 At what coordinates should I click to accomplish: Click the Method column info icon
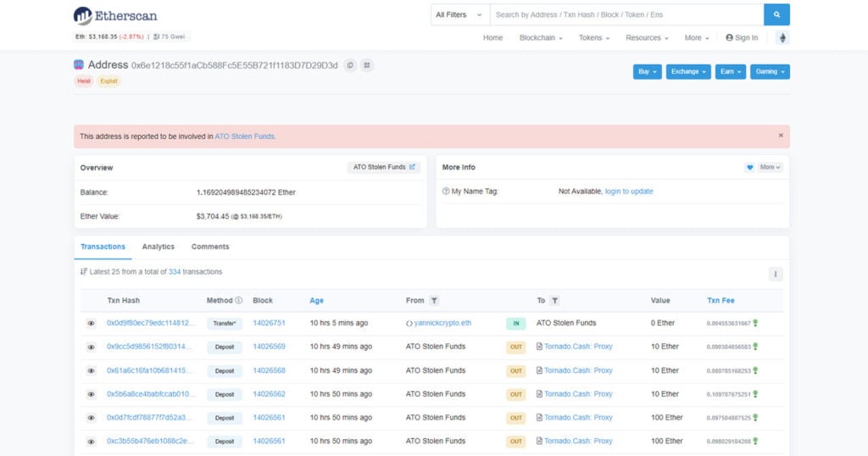(x=238, y=301)
